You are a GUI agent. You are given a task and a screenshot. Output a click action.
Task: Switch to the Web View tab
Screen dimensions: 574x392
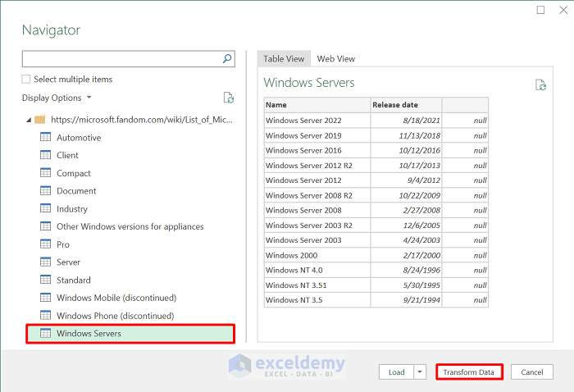click(335, 58)
